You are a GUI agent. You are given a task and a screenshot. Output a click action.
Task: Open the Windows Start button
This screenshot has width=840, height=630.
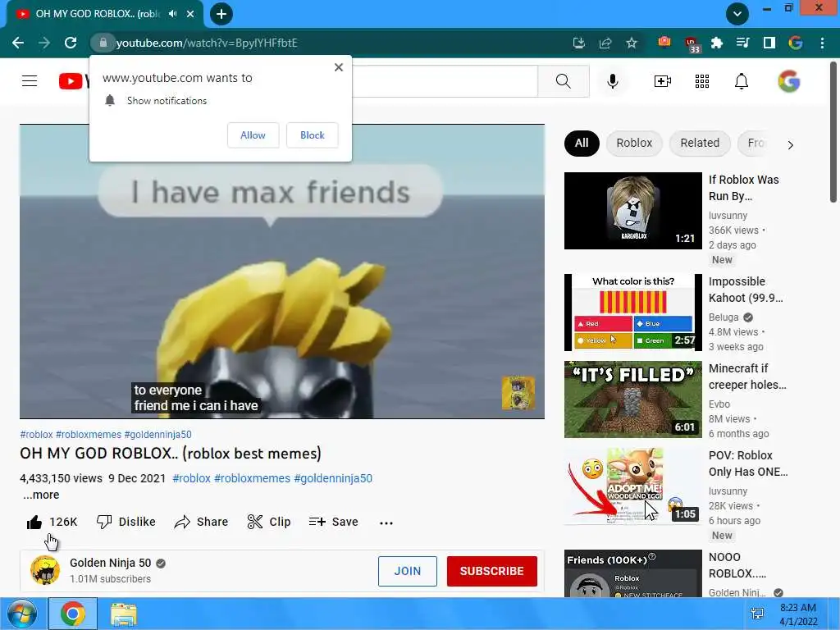tap(21, 614)
